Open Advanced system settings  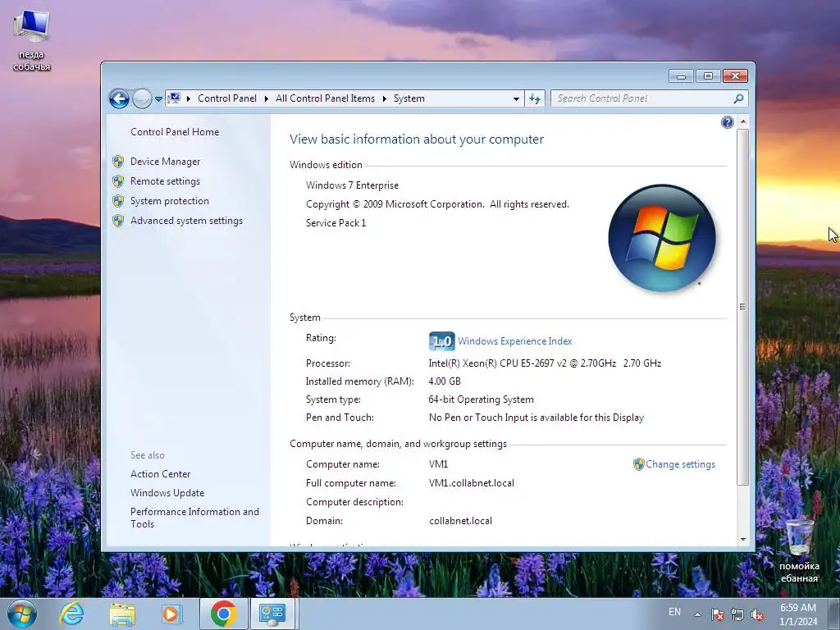point(186,221)
